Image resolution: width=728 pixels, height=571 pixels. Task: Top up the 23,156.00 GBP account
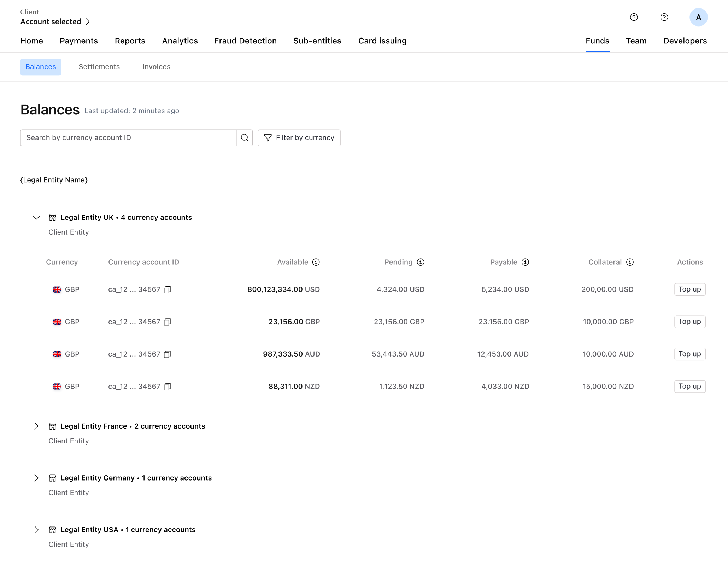tap(690, 322)
